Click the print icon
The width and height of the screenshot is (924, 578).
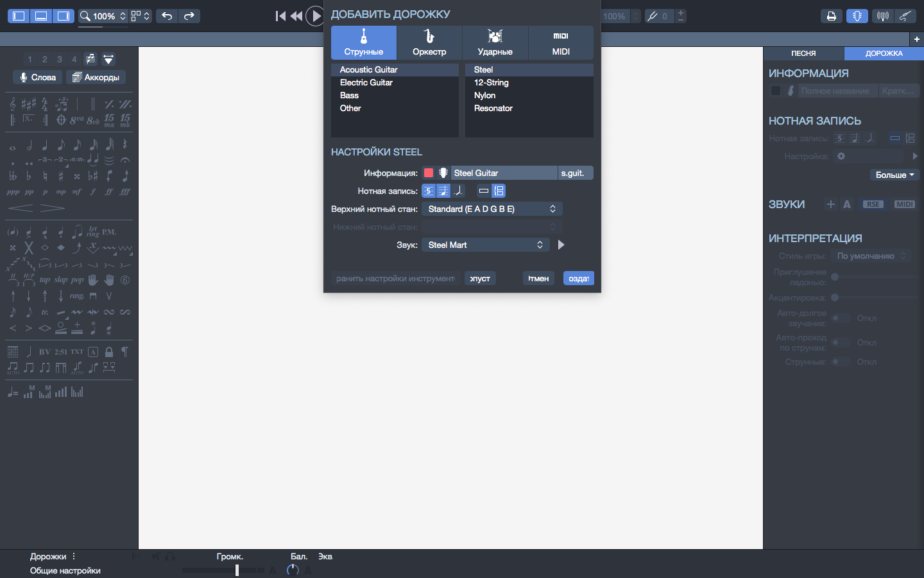[x=831, y=16]
